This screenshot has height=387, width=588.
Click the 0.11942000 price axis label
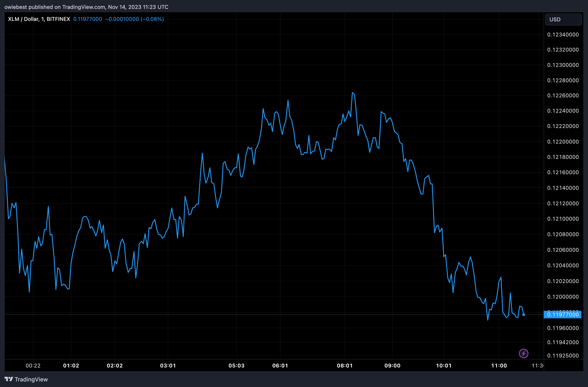[563, 343]
